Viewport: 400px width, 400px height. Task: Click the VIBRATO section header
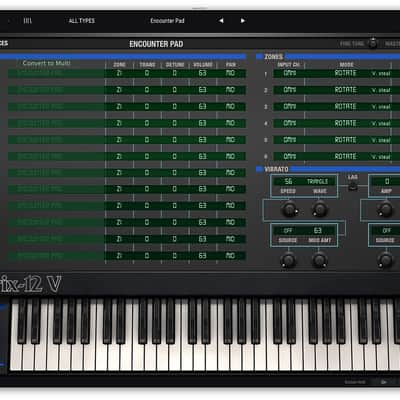[276, 169]
